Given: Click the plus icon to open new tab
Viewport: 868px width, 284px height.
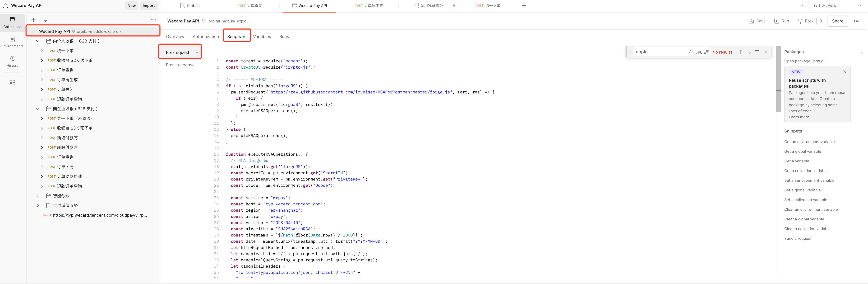Looking at the screenshot, I should 524,5.
